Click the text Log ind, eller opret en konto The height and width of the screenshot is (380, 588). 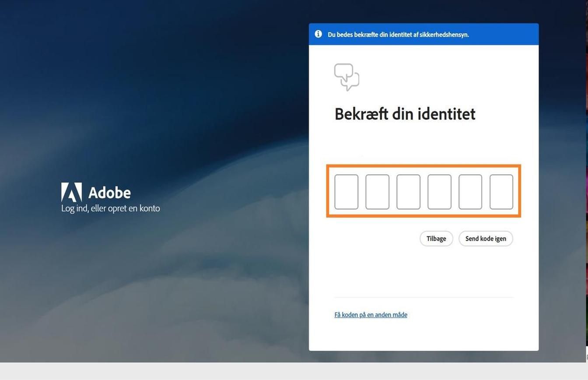click(110, 208)
